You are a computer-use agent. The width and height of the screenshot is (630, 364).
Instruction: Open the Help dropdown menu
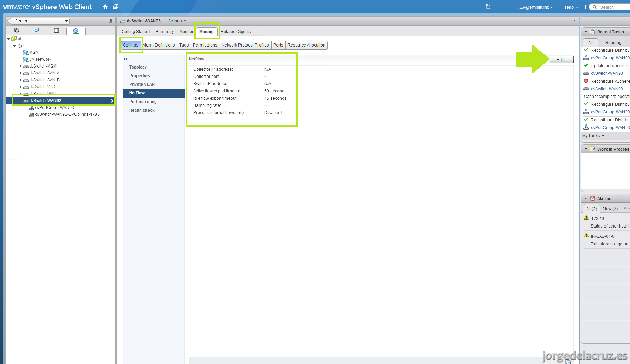571,7
